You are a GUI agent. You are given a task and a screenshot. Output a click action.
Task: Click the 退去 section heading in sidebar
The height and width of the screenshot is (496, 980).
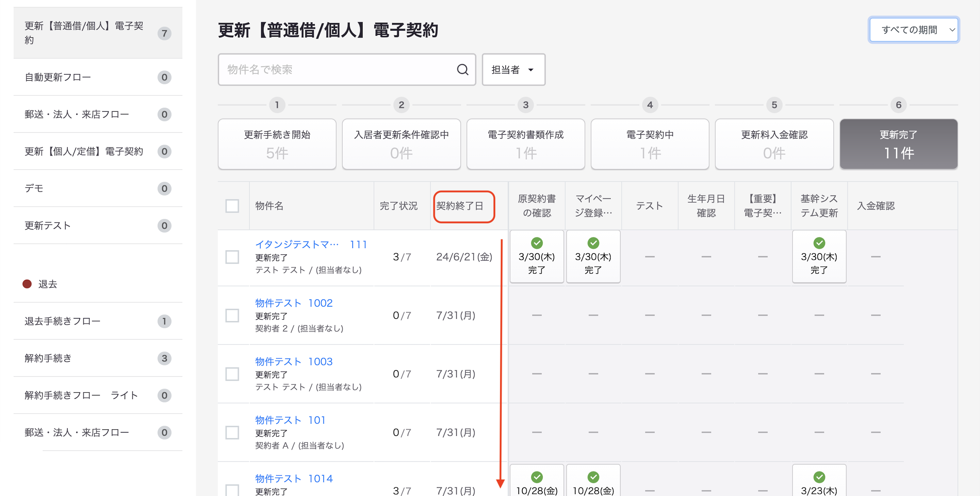click(48, 284)
